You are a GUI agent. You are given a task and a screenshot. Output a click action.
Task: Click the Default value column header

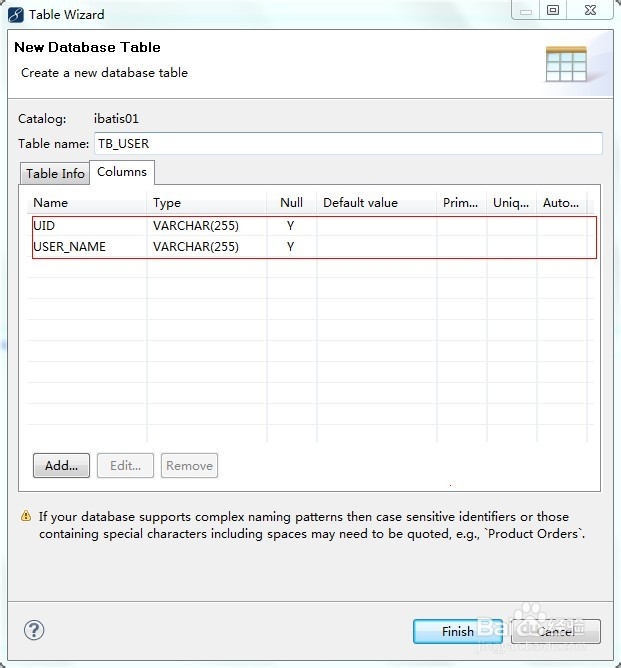pos(377,203)
